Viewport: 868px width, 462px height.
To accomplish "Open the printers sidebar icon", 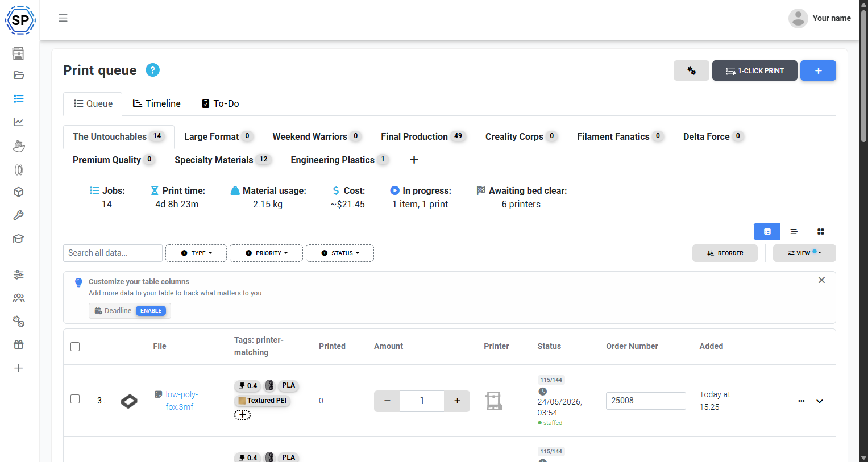I will pos(18,53).
